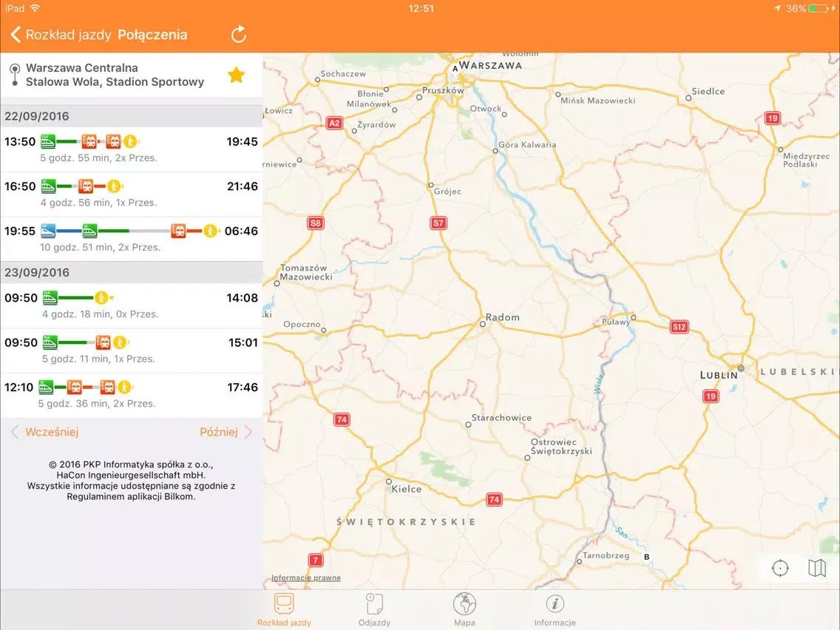Show earlier connections with Wcześniej

tap(45, 432)
